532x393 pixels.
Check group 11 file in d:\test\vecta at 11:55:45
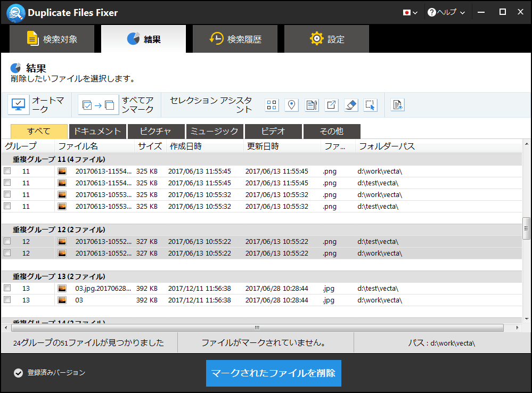(x=7, y=183)
